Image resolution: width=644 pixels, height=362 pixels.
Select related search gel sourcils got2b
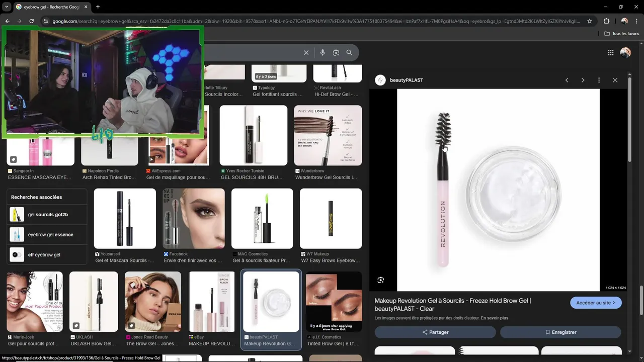(47, 215)
